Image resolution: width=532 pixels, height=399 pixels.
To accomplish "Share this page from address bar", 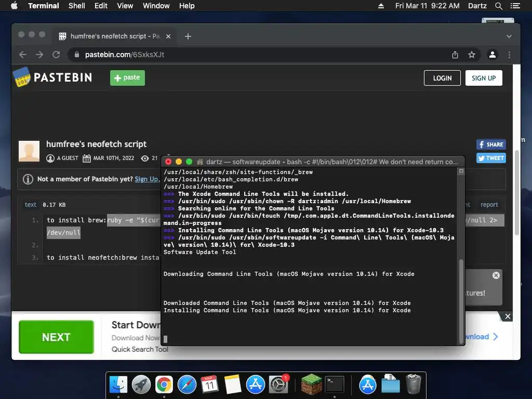I will [455, 55].
